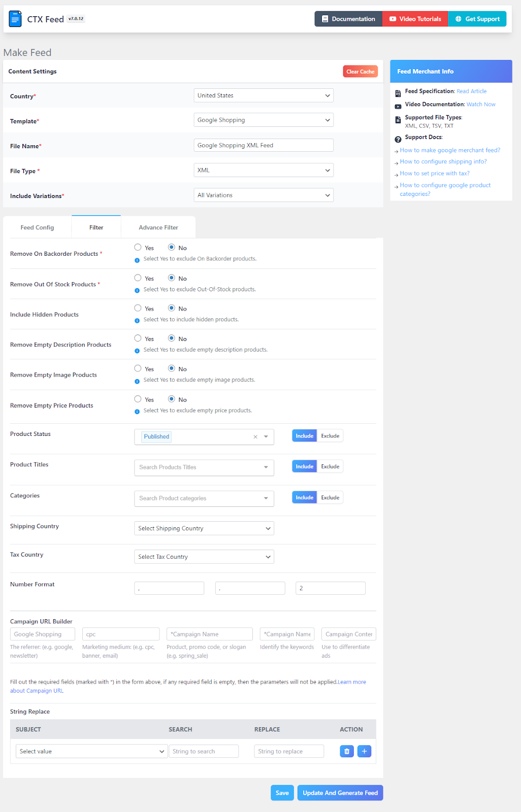Screen dimensions: 521x812
Task: Click the Support Docs question mark icon
Action: point(398,139)
